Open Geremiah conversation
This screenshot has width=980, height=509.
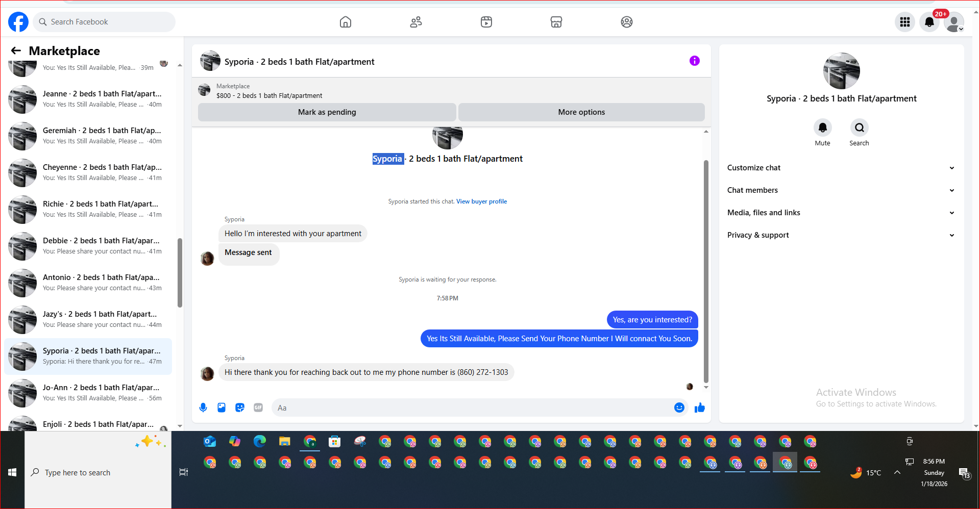point(88,136)
